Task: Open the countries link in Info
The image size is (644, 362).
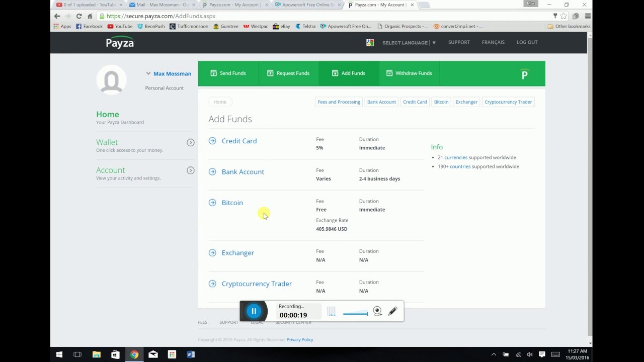Action: click(460, 166)
